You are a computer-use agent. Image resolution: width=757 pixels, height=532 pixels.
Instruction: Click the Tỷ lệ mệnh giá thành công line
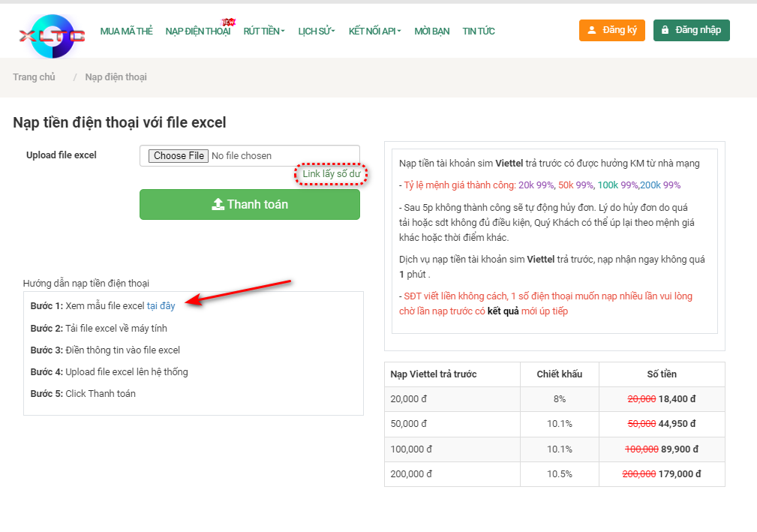click(x=539, y=185)
